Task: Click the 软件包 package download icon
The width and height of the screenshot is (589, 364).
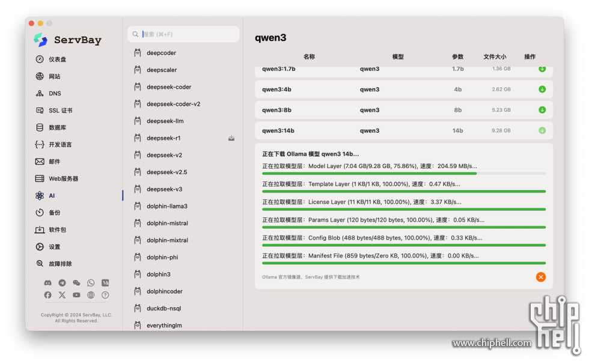Action: pyautogui.click(x=40, y=229)
